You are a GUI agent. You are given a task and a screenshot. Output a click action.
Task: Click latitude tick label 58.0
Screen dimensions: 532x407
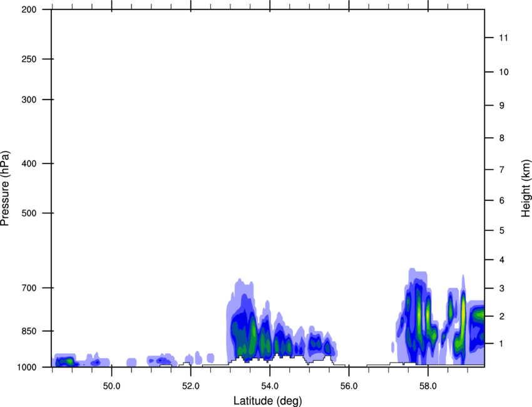tap(428, 386)
